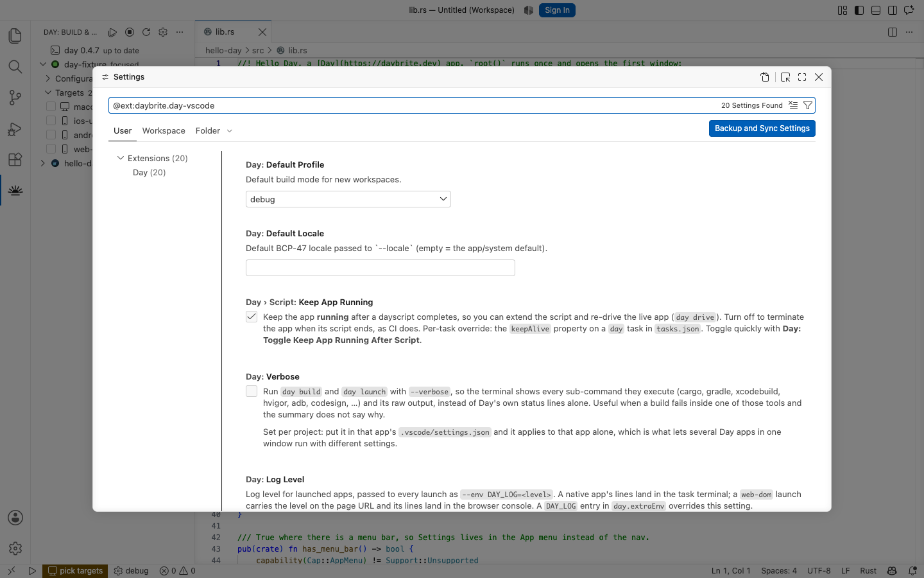Screen dimensions: 924x578
Task: Stop the Day build with the stop icon
Action: pyautogui.click(x=130, y=32)
